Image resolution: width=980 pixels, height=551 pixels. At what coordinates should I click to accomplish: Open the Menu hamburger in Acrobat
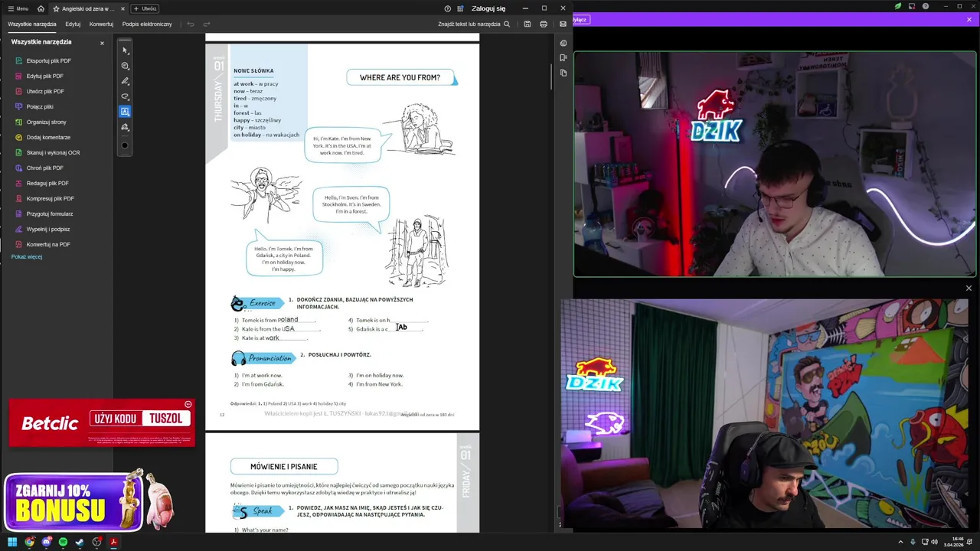coord(18,8)
